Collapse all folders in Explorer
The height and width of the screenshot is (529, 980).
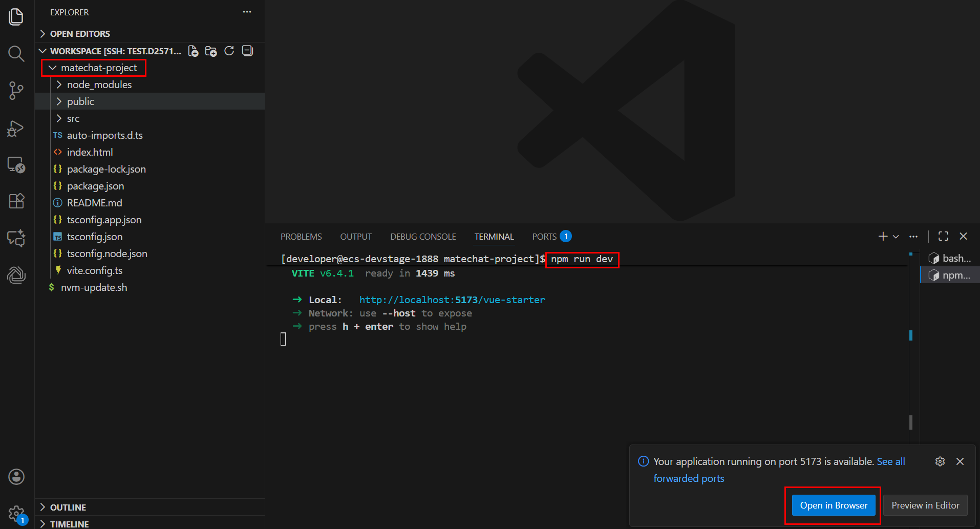(x=248, y=51)
